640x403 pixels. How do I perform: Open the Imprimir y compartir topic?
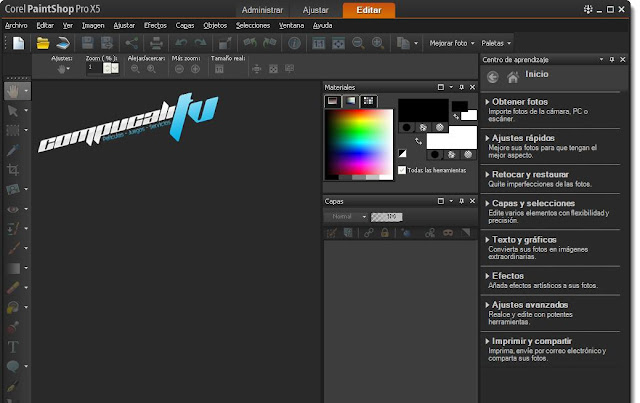[531, 341]
